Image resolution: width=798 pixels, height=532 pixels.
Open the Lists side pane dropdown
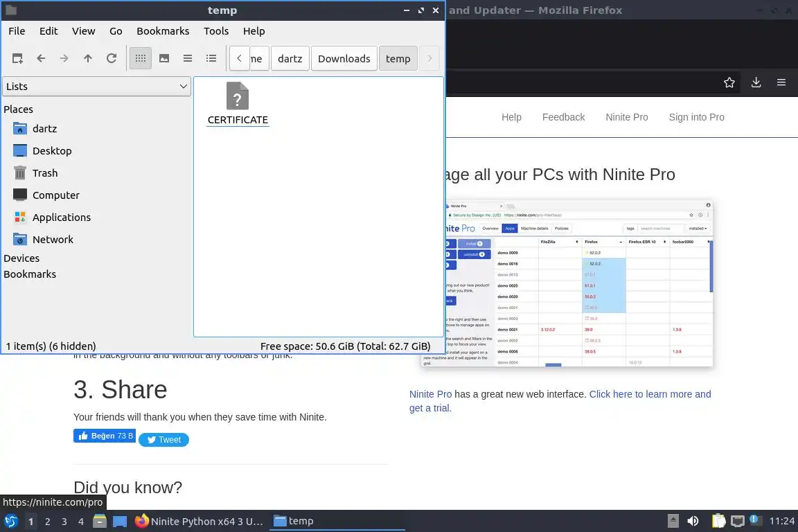pyautogui.click(x=97, y=87)
